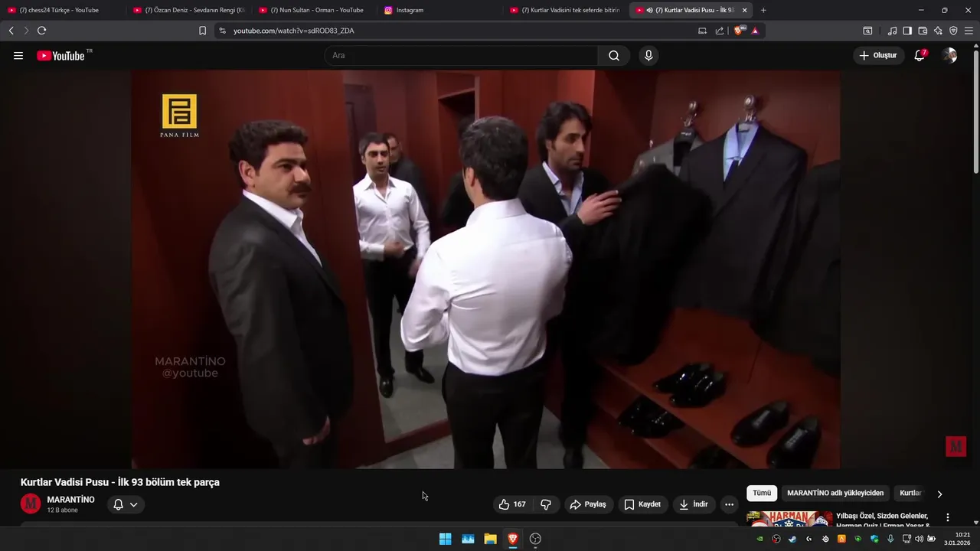Open File Explorer from the taskbar
Image resolution: width=980 pixels, height=551 pixels.
[x=490, y=539]
